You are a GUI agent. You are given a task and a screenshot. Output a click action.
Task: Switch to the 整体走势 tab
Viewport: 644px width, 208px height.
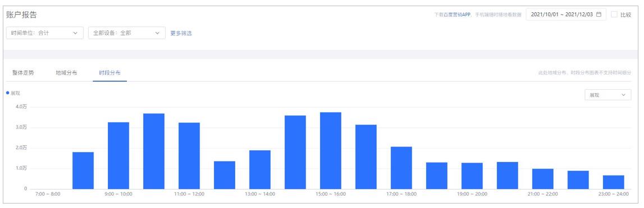click(23, 73)
